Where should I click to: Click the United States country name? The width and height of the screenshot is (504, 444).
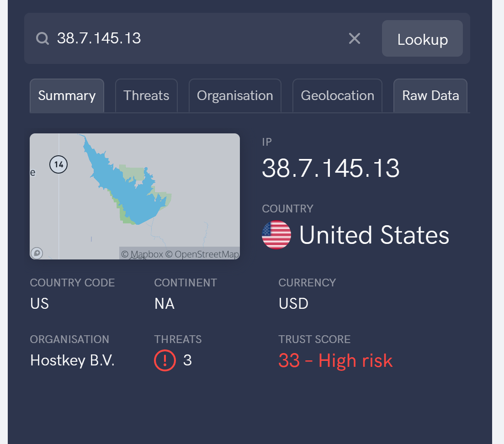[x=374, y=235]
